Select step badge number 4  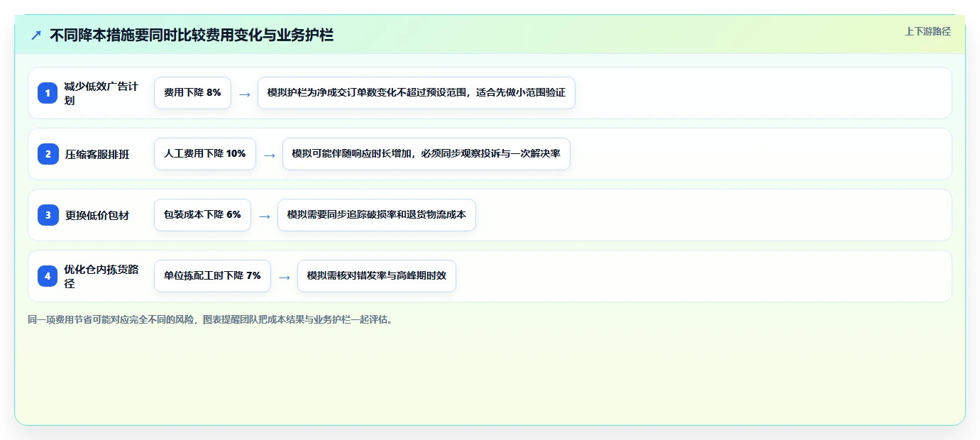pyautogui.click(x=48, y=276)
